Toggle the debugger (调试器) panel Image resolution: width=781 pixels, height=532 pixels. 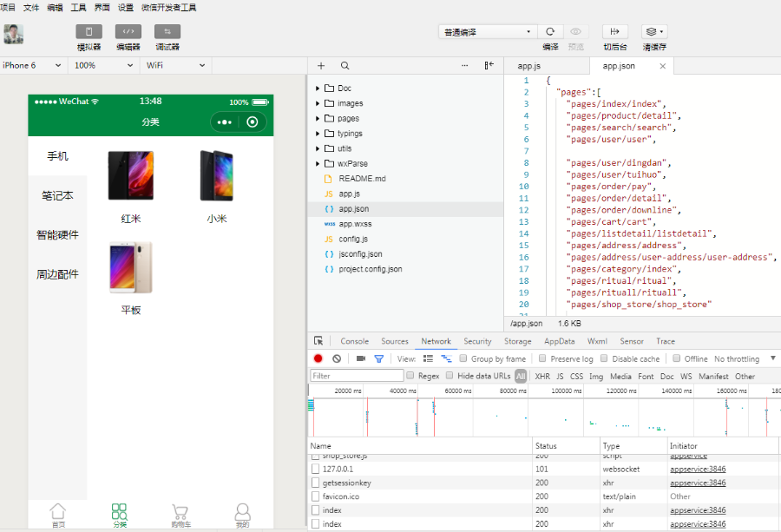pyautogui.click(x=167, y=32)
